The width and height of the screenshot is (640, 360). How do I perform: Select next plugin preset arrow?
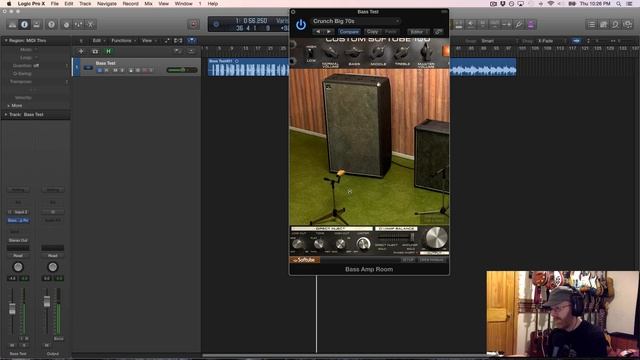(x=329, y=31)
